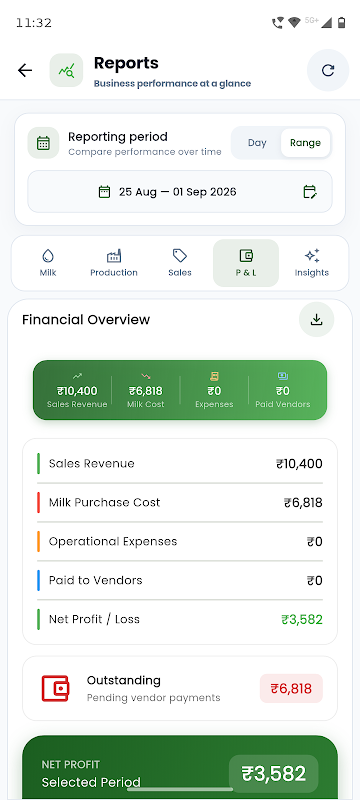Screen dimensions: 360x800
Task: Switch reporting period to Day
Action: 257,143
